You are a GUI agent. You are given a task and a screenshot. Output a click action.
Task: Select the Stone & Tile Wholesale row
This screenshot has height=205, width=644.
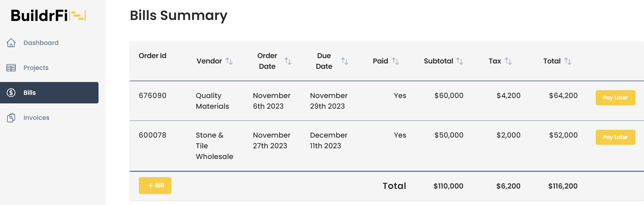[x=387, y=146]
